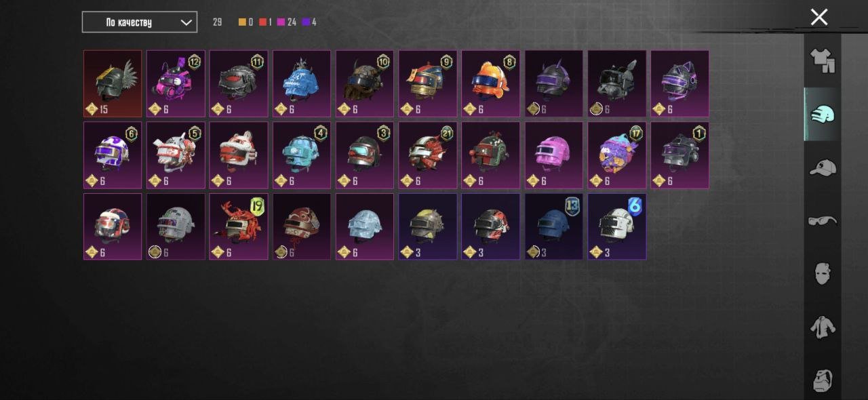Choose the pink helmet with badge 12

click(x=176, y=83)
